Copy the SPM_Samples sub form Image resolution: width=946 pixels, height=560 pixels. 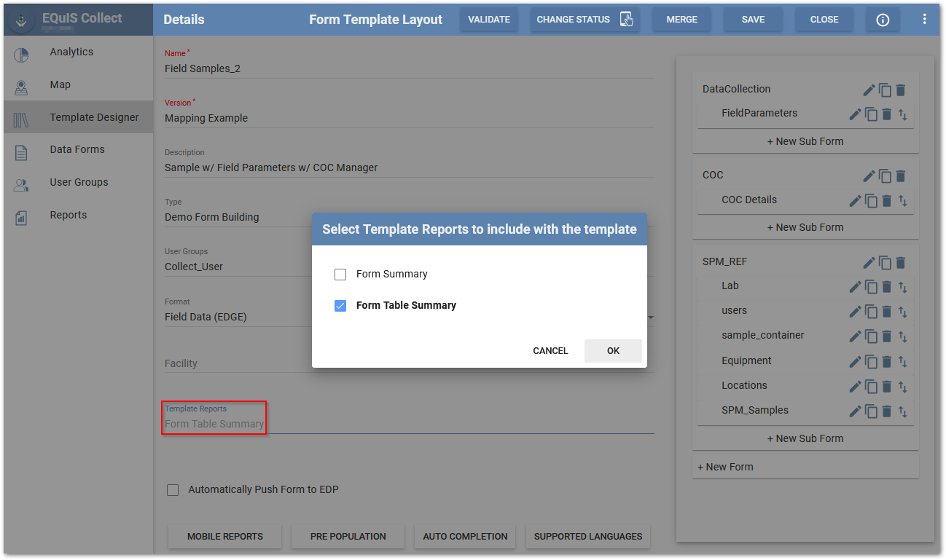tap(872, 411)
